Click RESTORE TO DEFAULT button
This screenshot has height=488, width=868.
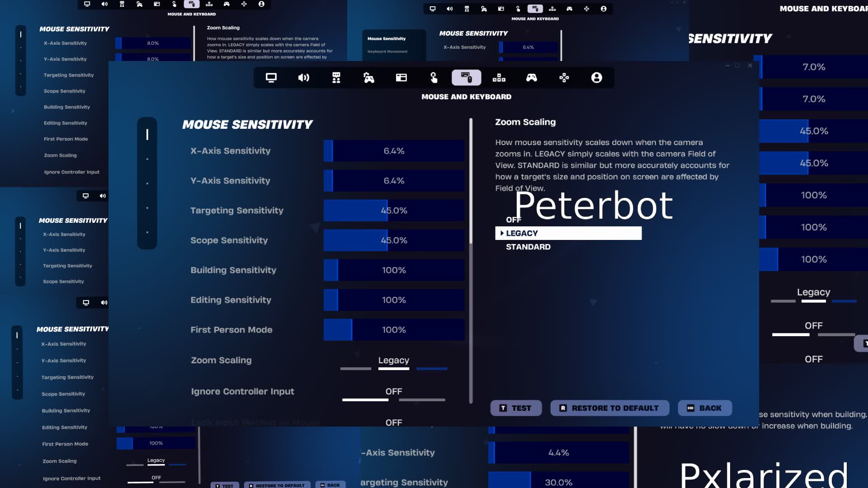point(609,408)
